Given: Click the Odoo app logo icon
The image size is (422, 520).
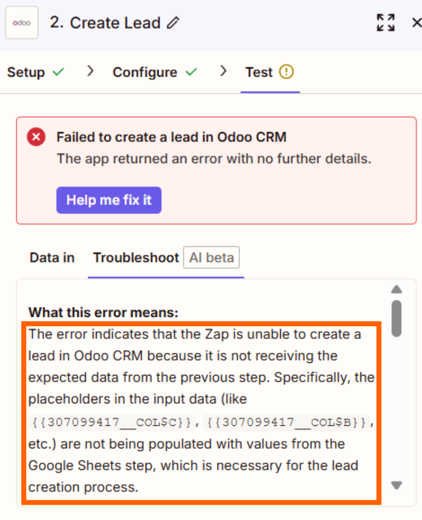Looking at the screenshot, I should [22, 23].
